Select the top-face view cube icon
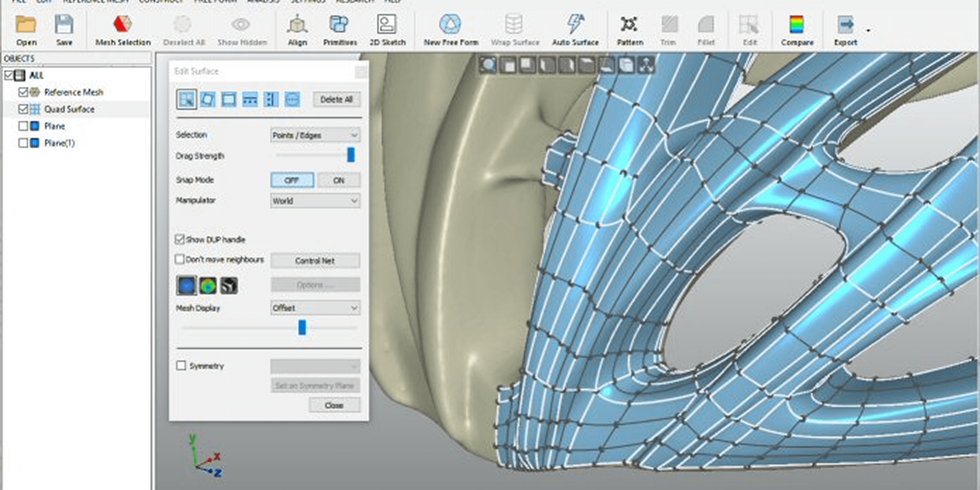 coord(587,65)
